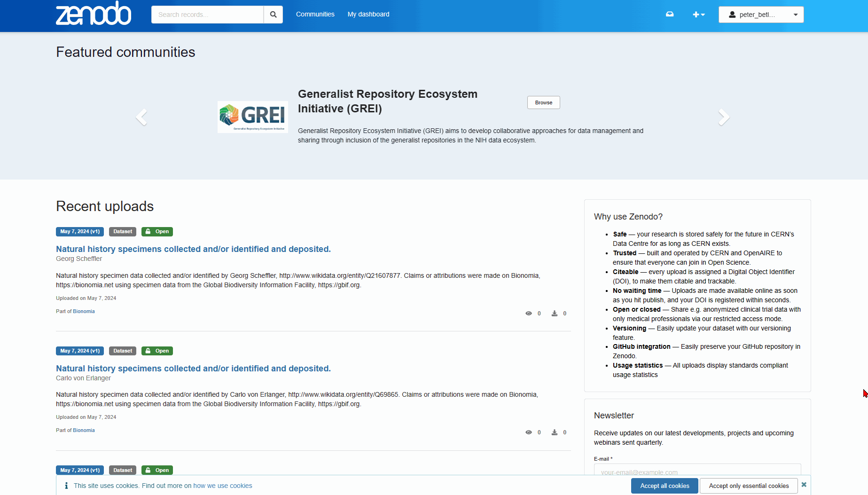The height and width of the screenshot is (495, 868).
Task: Click the GREI community logo
Action: [253, 117]
